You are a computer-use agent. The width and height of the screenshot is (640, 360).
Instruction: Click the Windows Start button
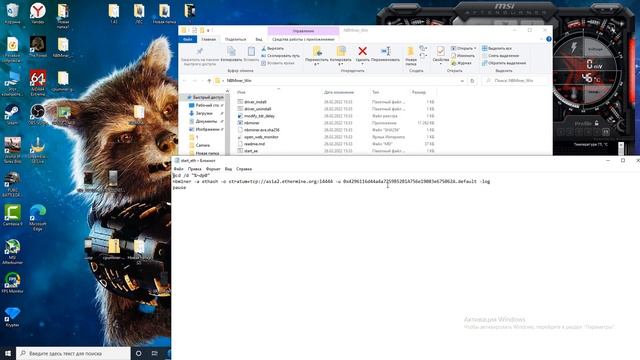(x=8, y=353)
